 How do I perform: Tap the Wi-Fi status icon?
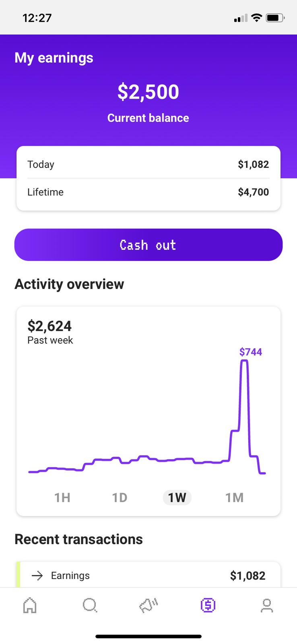(x=256, y=18)
